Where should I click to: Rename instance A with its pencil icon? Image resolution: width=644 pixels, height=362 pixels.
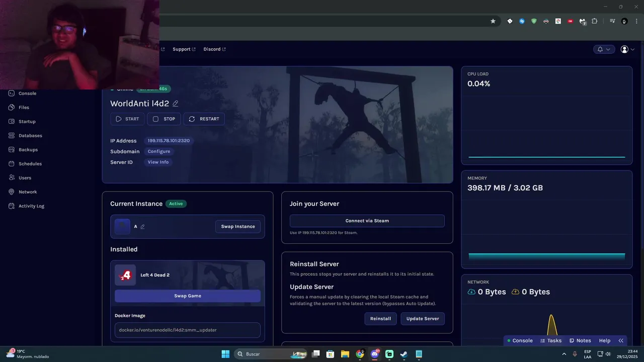pos(142,227)
